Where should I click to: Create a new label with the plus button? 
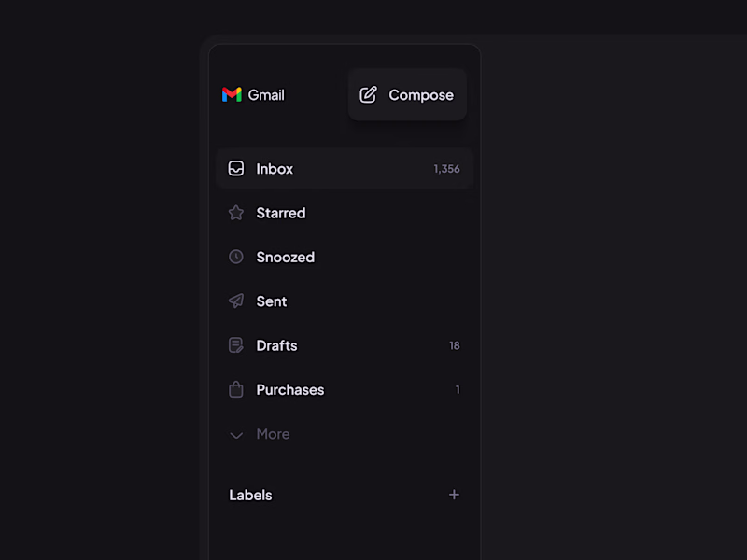[455, 495]
